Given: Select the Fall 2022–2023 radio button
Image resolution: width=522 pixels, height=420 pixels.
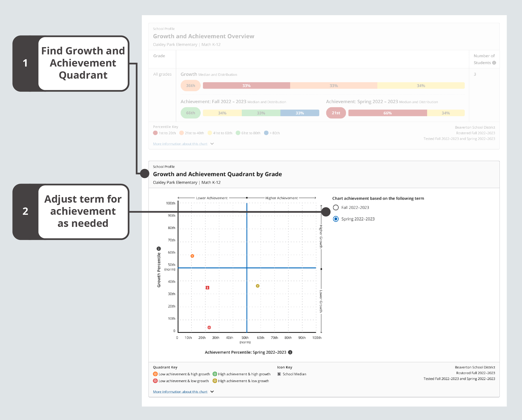Looking at the screenshot, I should click(336, 207).
